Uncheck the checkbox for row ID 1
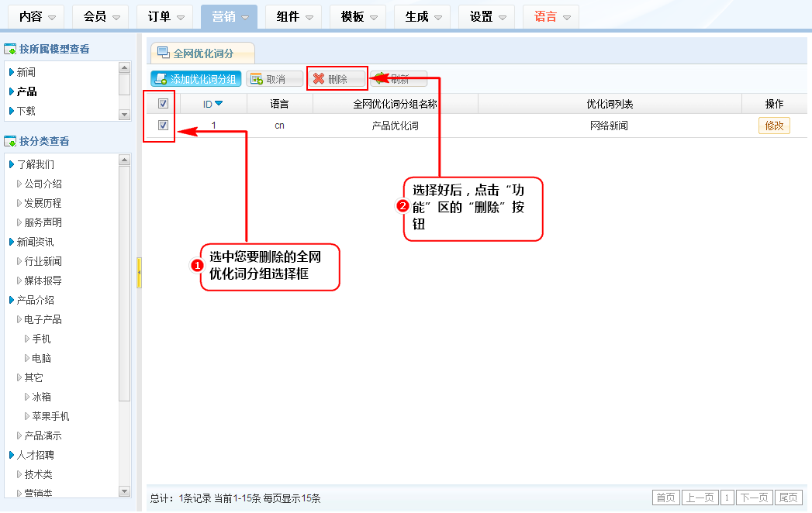812x513 pixels. coord(163,126)
